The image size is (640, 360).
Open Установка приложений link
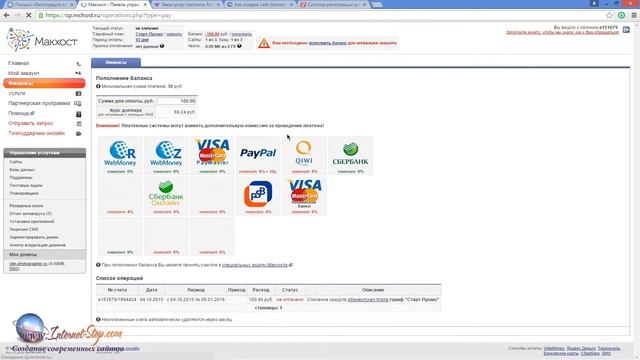point(32,221)
